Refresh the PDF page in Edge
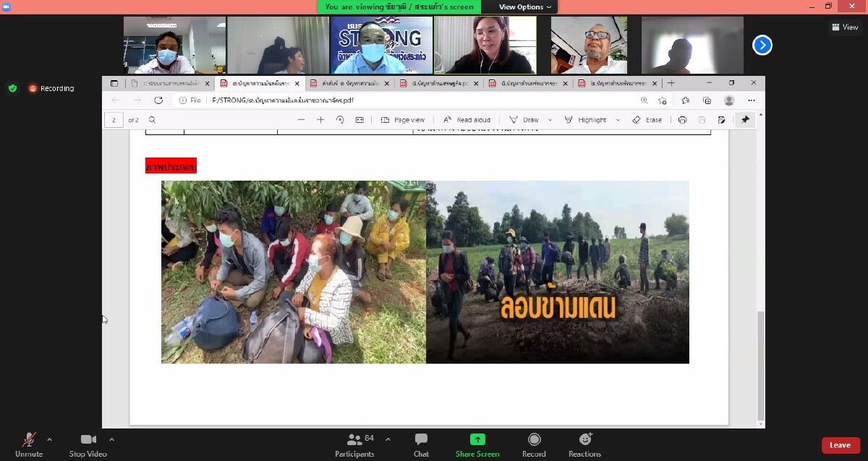Viewport: 868px width, 461px height. click(x=158, y=100)
